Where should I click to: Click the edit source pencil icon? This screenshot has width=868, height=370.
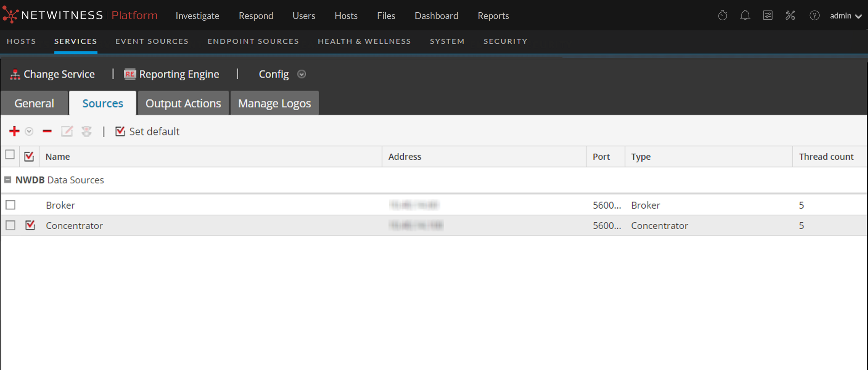(67, 131)
